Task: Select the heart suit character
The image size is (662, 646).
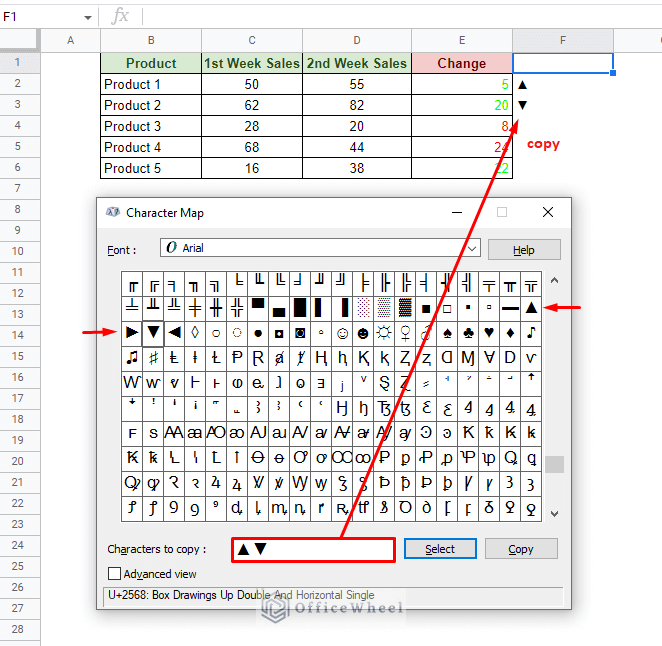Action: pyautogui.click(x=489, y=334)
